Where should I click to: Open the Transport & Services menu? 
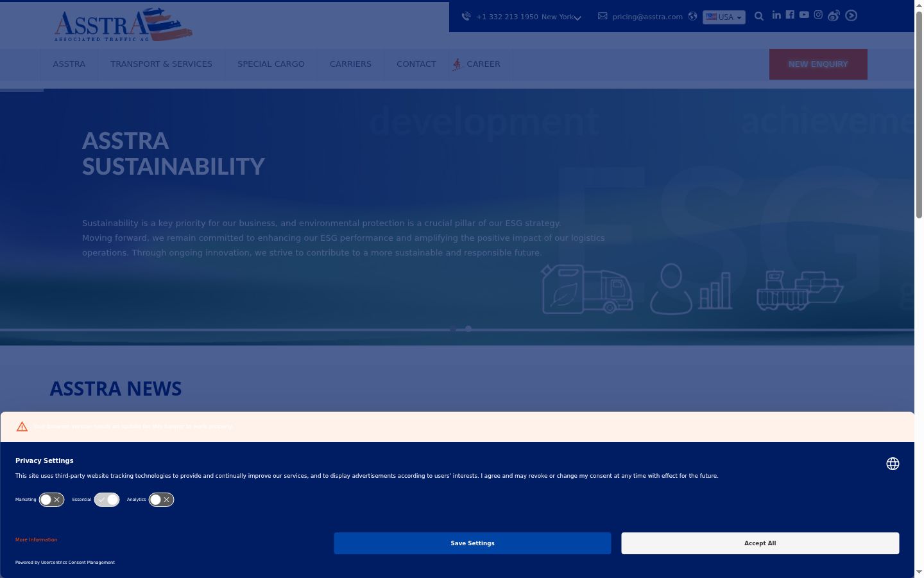click(x=161, y=64)
